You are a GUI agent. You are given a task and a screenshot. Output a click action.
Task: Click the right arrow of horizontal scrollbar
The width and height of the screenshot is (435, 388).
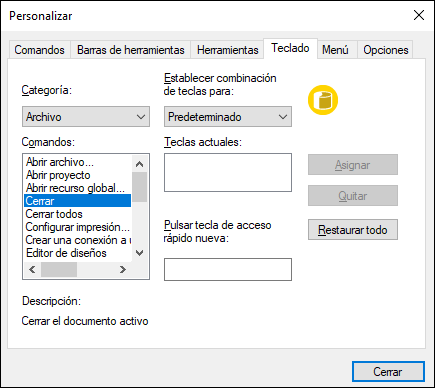click(x=123, y=269)
